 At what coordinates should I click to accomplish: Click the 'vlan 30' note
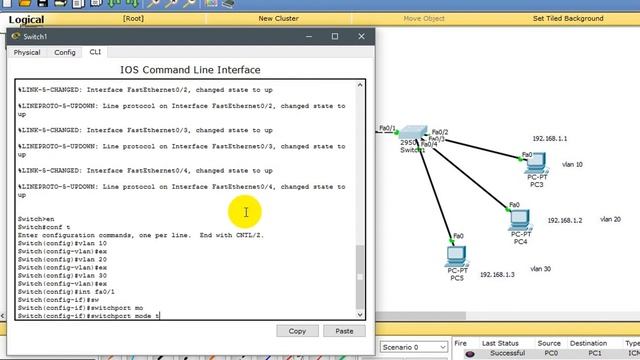pyautogui.click(x=540, y=269)
